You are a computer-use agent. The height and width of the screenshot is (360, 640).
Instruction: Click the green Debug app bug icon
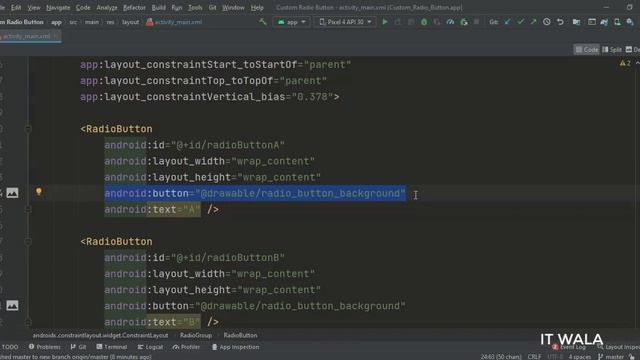tap(424, 22)
